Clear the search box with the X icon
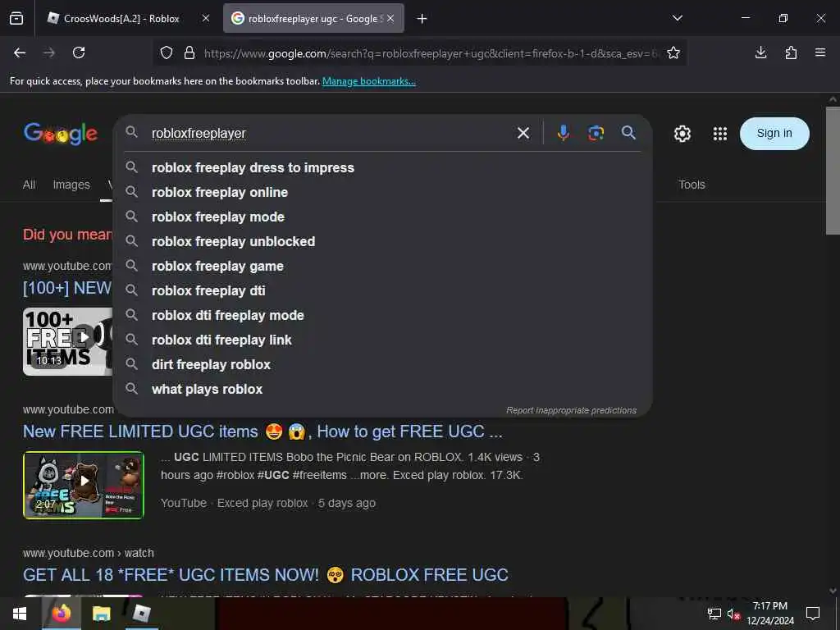The width and height of the screenshot is (840, 630). coord(523,133)
